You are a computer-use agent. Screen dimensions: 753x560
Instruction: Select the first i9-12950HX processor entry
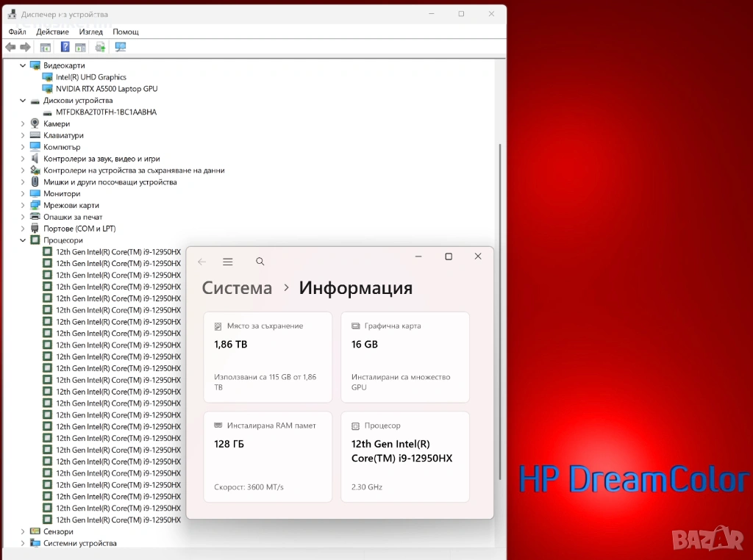pos(118,252)
